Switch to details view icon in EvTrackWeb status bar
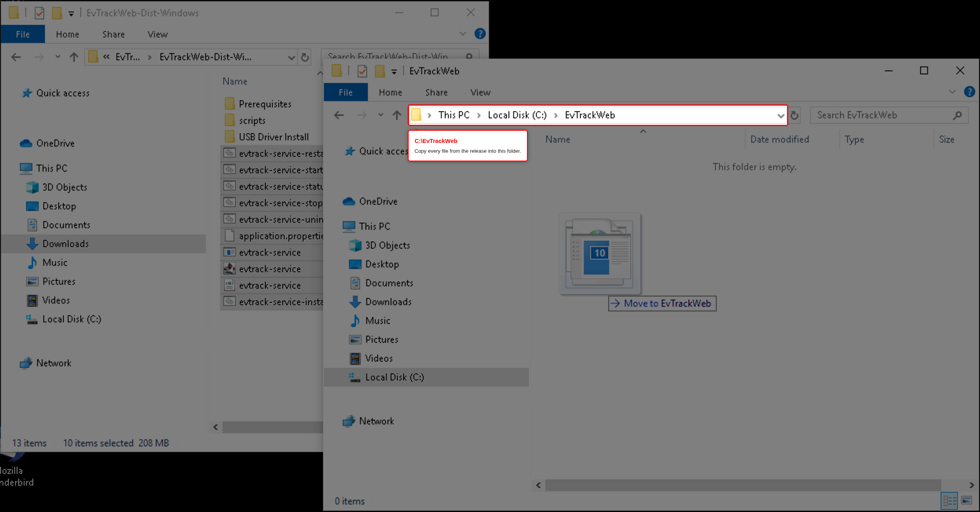 [x=950, y=501]
